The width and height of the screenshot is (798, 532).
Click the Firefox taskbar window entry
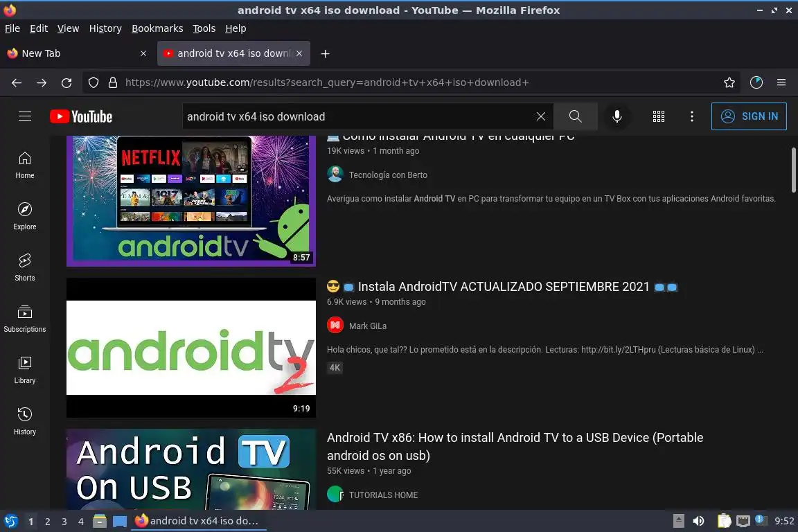[199, 521]
